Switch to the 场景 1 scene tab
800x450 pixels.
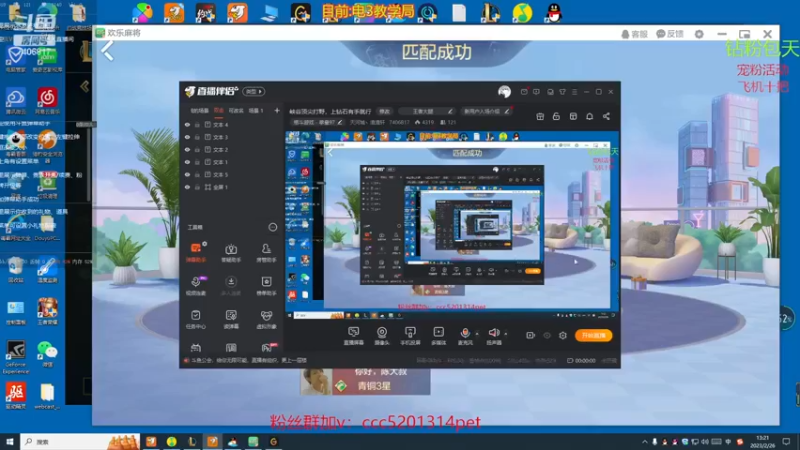coord(256,110)
